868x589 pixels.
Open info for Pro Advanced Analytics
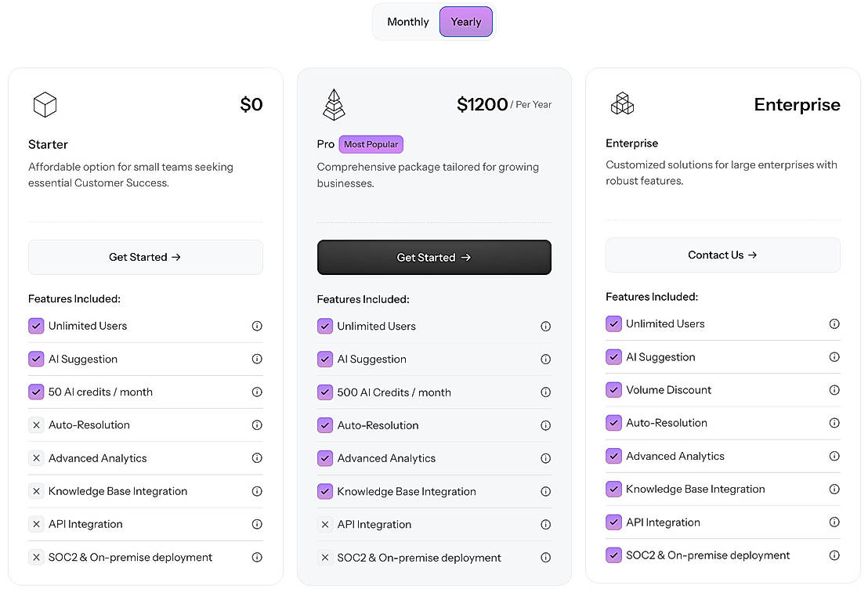[546, 458]
